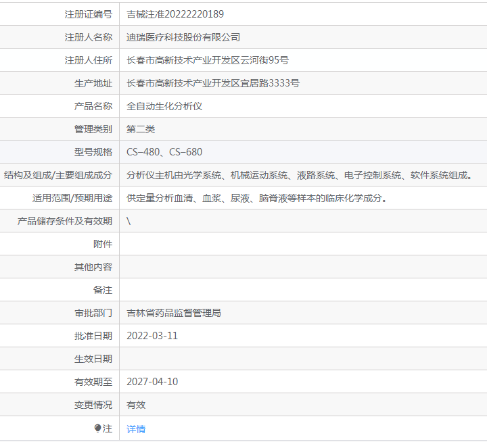Click the 注册人住所 label
Viewport: 487px width, 448px height.
(89, 60)
